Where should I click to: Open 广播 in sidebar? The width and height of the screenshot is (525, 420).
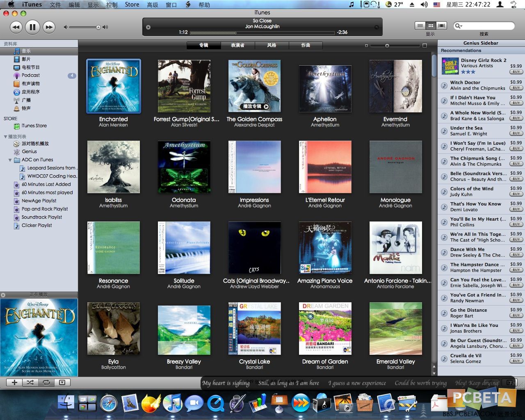(x=39, y=100)
